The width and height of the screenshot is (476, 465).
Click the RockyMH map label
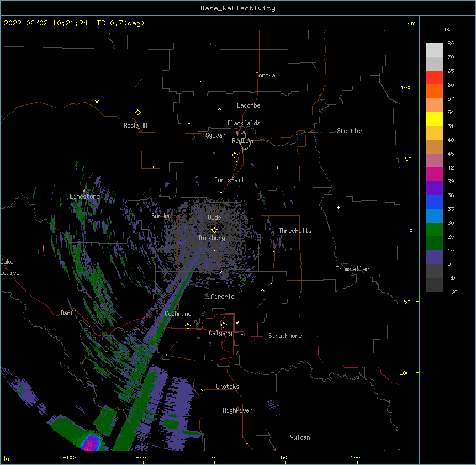(135, 125)
